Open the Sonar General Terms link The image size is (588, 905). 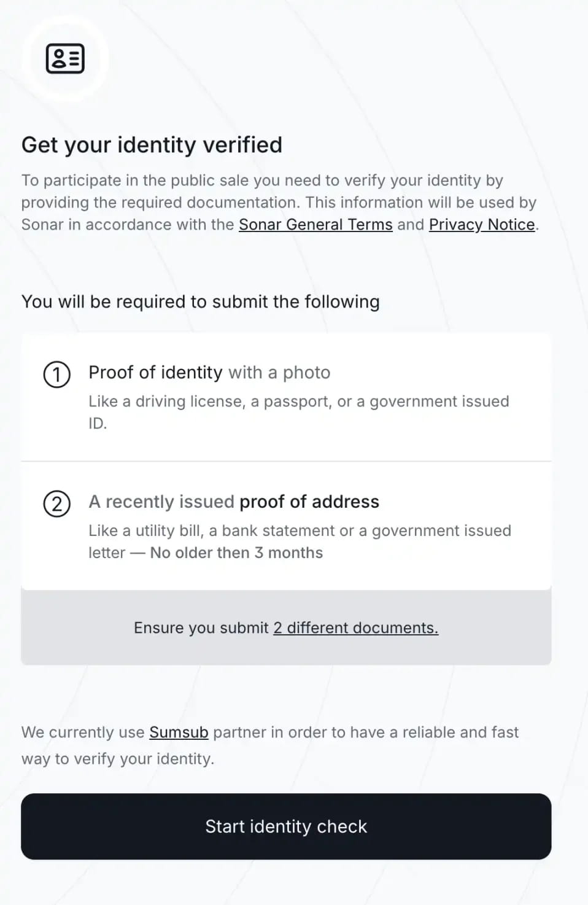coord(315,225)
